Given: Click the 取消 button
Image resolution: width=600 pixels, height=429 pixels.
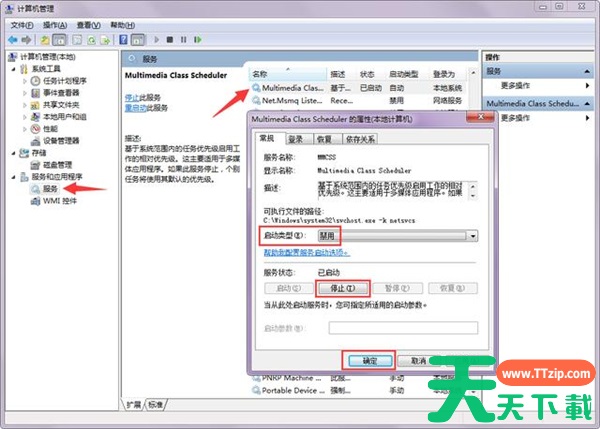Looking at the screenshot, I should (x=419, y=361).
